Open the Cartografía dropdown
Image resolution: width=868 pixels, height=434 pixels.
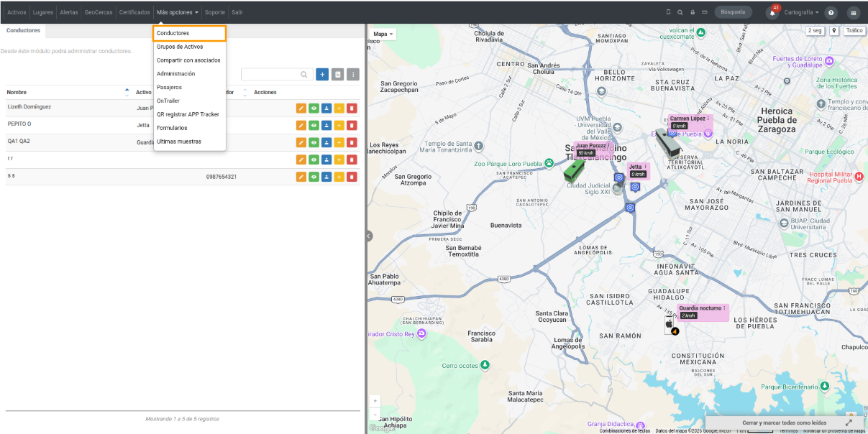point(801,12)
